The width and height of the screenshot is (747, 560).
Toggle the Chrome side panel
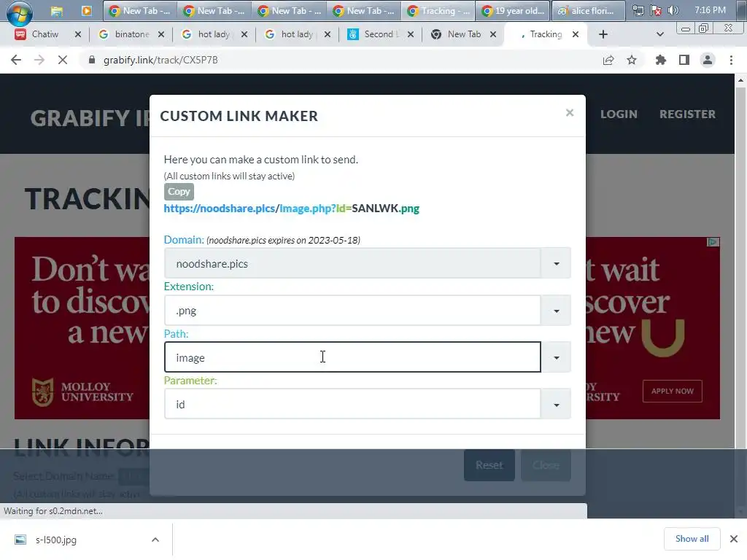click(x=684, y=60)
